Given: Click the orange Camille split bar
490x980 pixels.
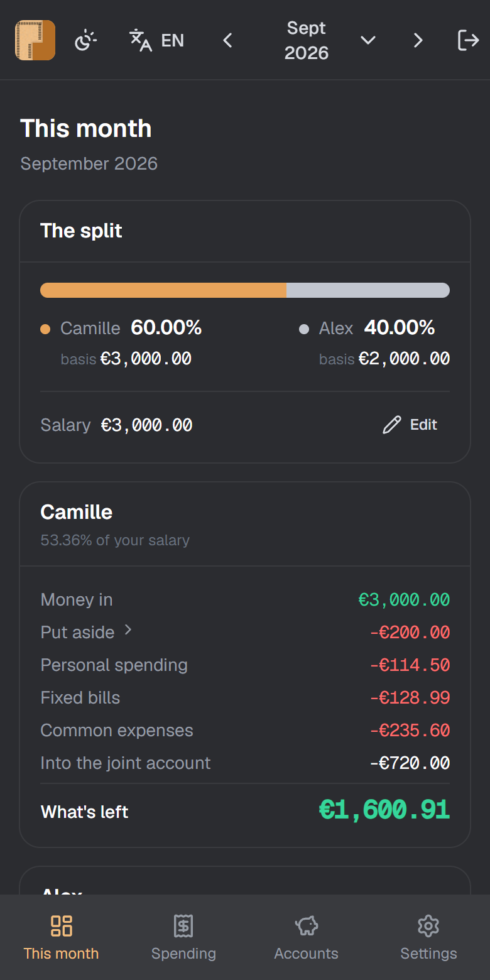Looking at the screenshot, I should pyautogui.click(x=163, y=290).
